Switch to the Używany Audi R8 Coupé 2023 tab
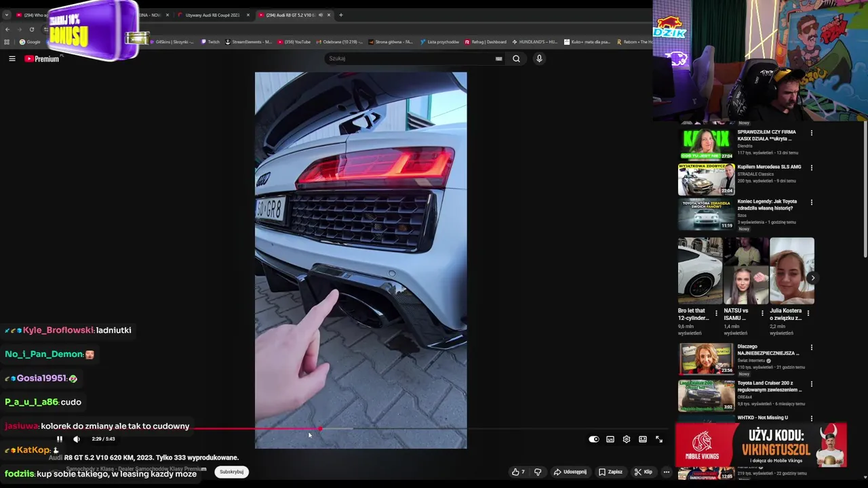 pos(212,15)
